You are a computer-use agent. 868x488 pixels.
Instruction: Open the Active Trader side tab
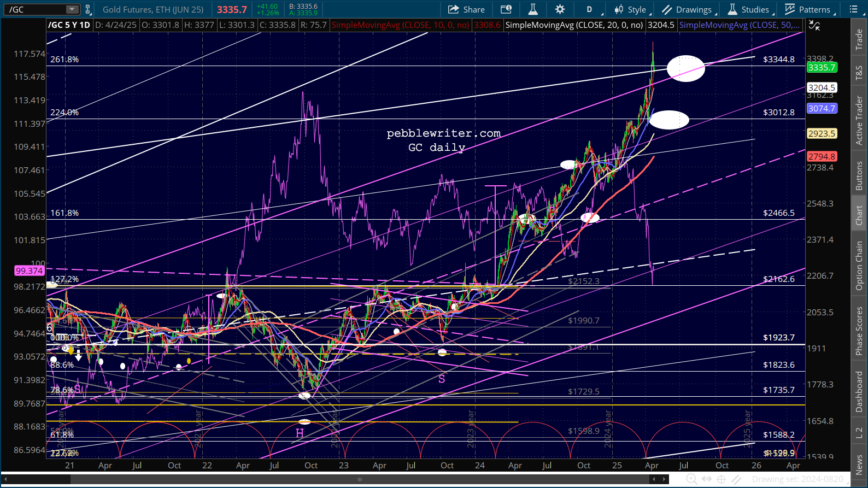click(x=859, y=120)
